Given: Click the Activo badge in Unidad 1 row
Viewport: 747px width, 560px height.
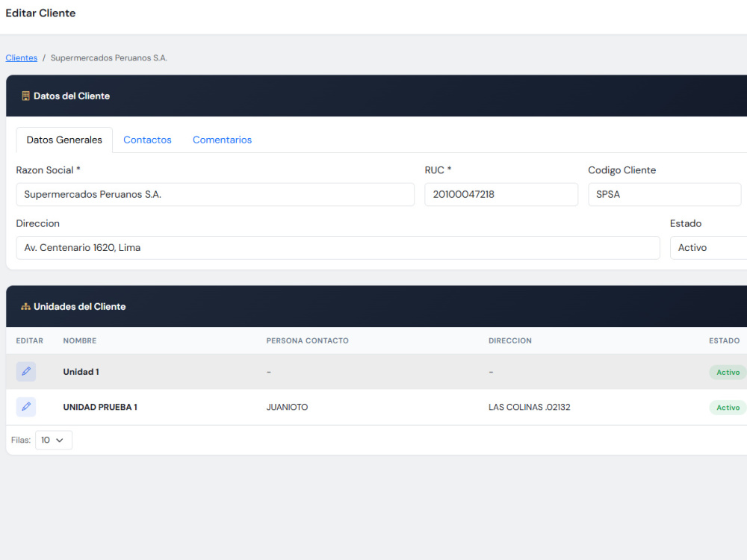Looking at the screenshot, I should [728, 373].
